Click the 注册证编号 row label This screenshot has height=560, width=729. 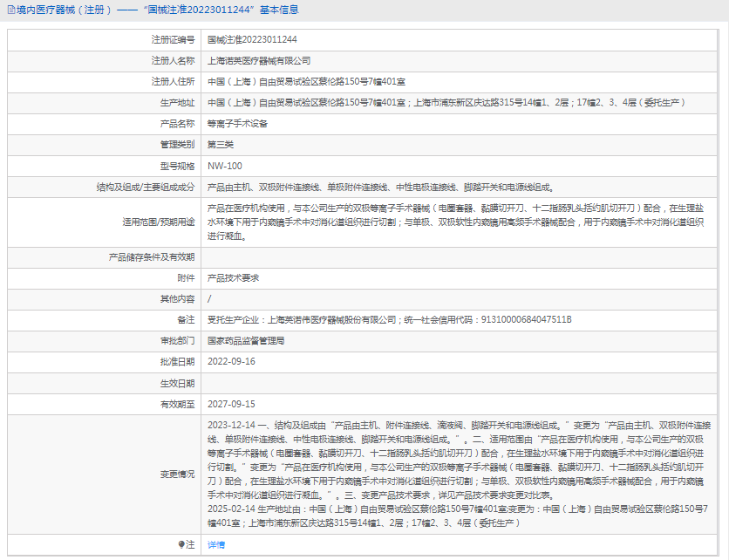(173, 39)
